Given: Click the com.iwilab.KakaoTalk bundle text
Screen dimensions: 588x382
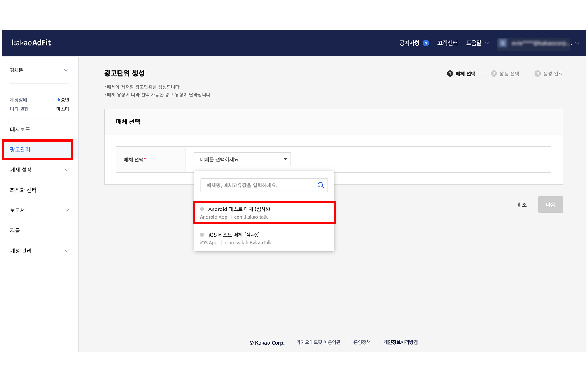Looking at the screenshot, I should 248,243.
